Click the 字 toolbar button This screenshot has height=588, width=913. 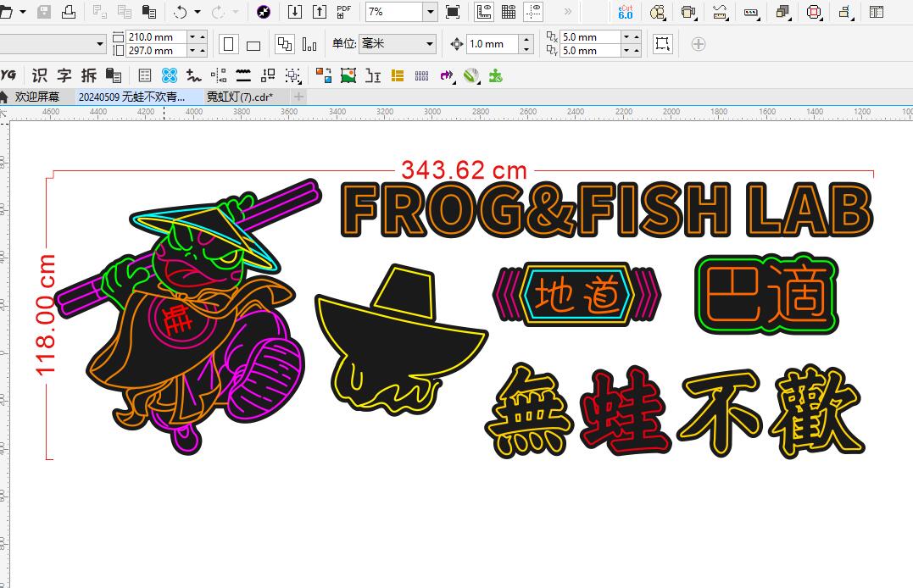(64, 75)
